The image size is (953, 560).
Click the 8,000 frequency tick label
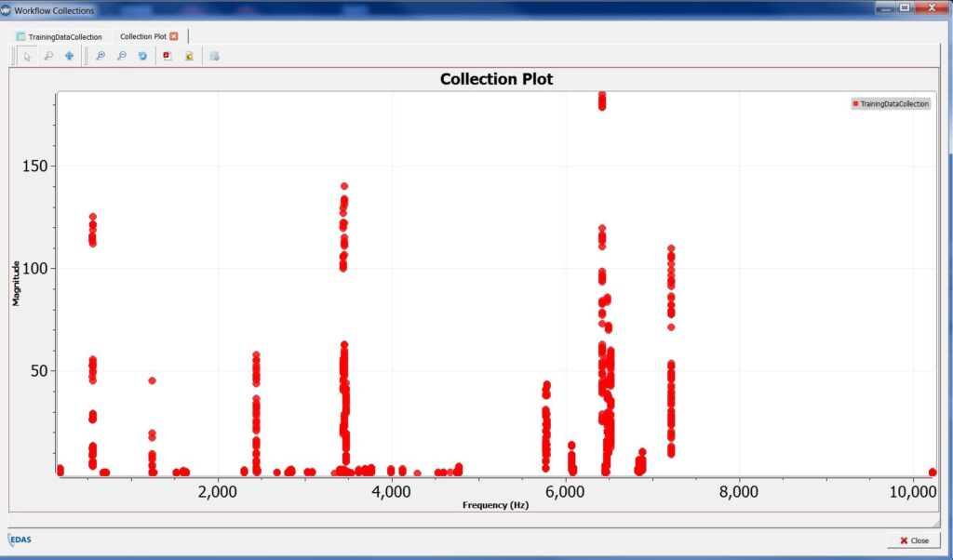pos(738,491)
